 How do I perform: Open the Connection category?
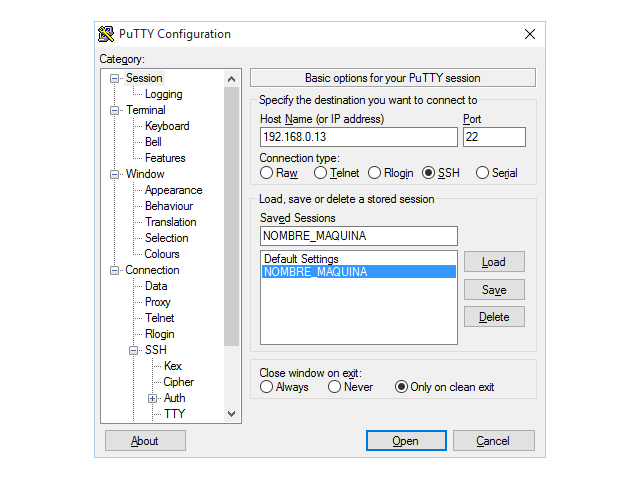tap(152, 270)
